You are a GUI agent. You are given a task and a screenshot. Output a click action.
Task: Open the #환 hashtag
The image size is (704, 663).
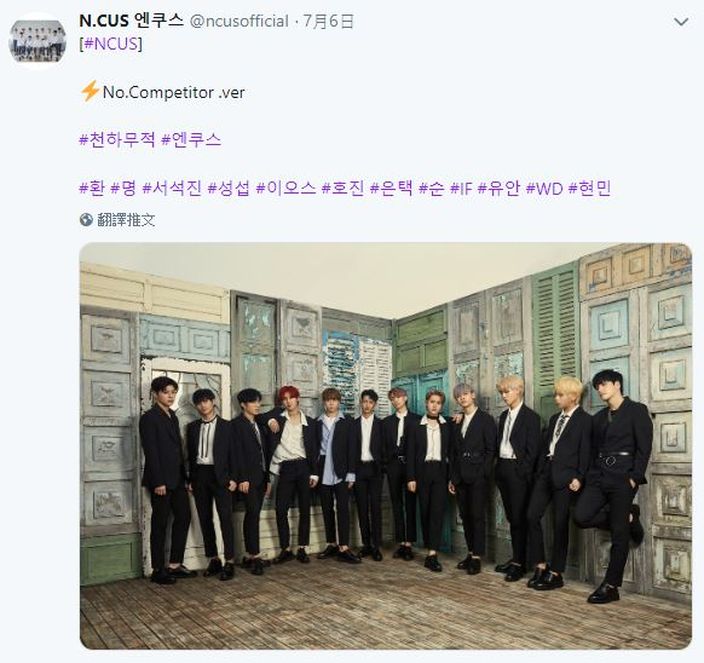pyautogui.click(x=92, y=188)
